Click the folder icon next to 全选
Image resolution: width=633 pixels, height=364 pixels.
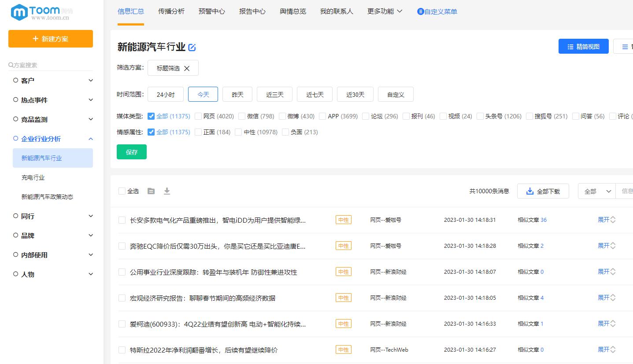click(x=151, y=191)
